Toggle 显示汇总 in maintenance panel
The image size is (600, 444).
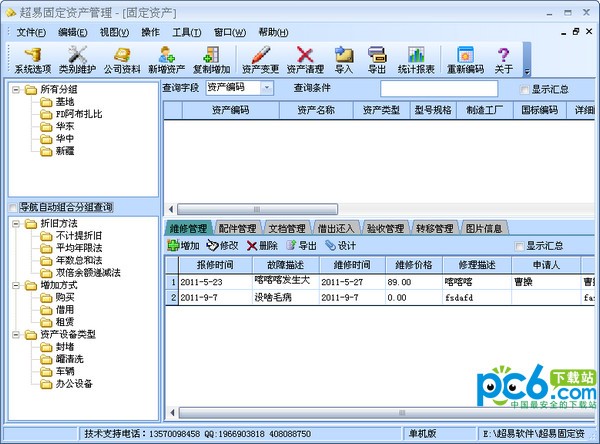[519, 246]
